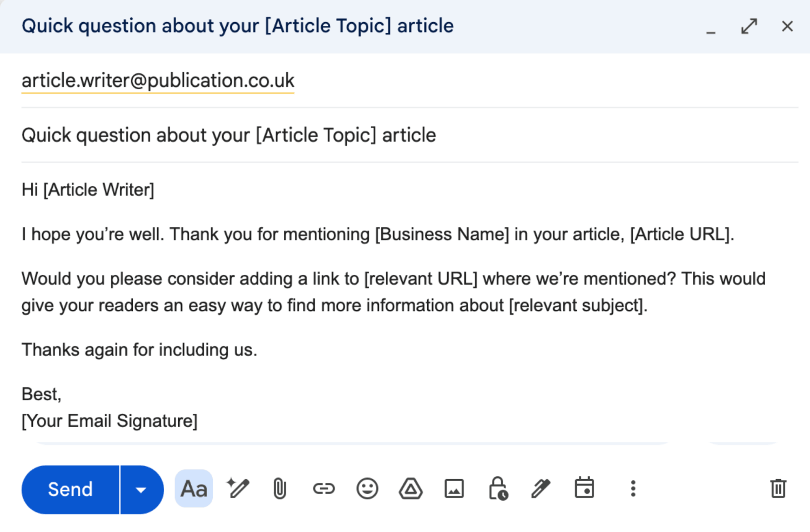The width and height of the screenshot is (810, 532).
Task: Select the article.writer@publication.co.uk recipient
Action: 158,80
